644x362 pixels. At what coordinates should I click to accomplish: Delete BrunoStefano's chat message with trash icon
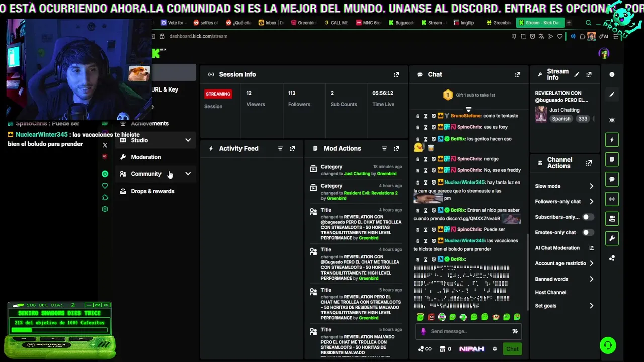tap(417, 116)
